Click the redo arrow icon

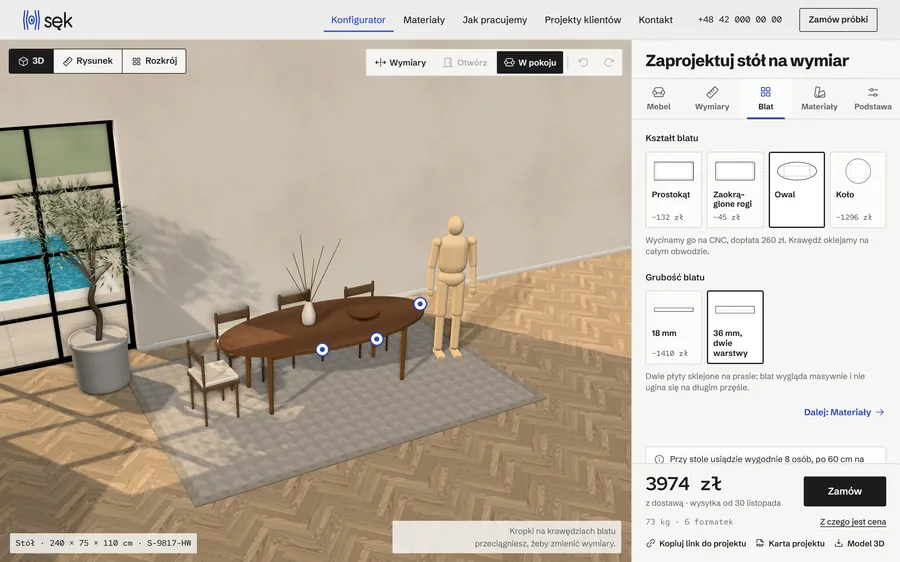(609, 63)
